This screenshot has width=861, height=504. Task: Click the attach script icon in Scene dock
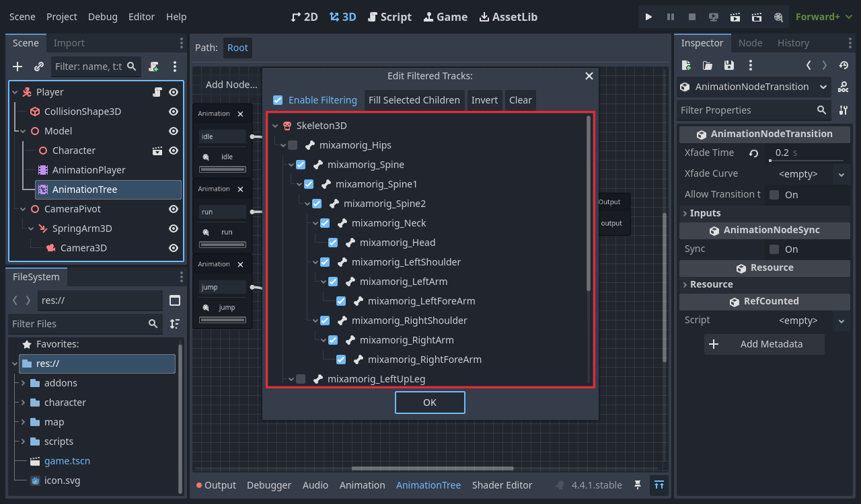(x=154, y=67)
